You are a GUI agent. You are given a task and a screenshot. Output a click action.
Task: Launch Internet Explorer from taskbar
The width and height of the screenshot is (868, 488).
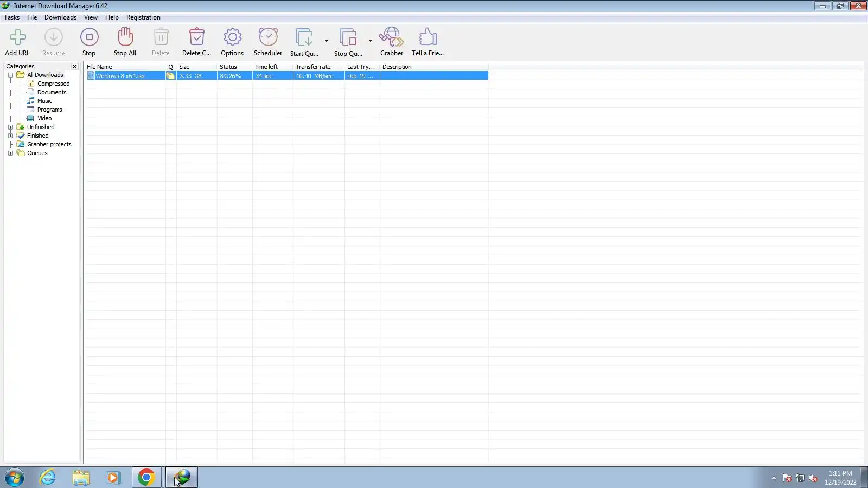(48, 478)
